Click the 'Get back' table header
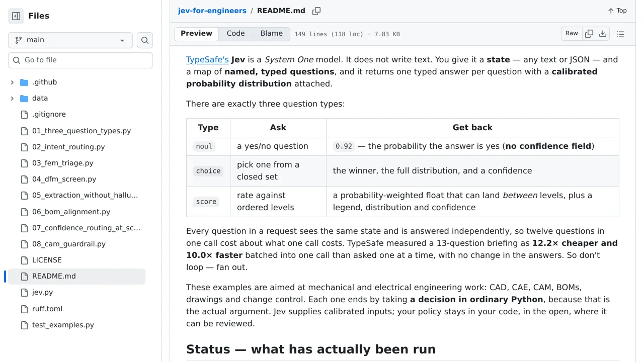Image resolution: width=644 pixels, height=362 pixels. tap(472, 128)
